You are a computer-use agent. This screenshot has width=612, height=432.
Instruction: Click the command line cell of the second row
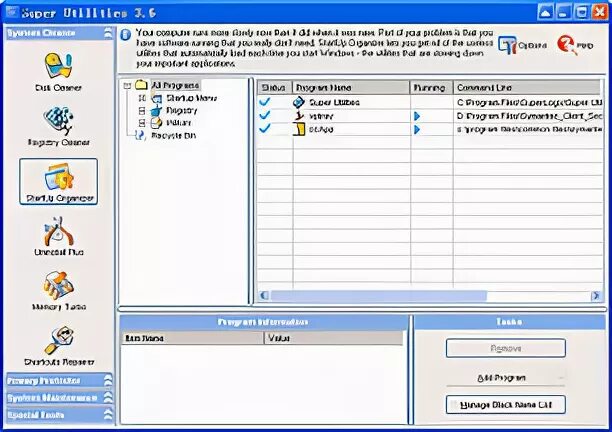coord(529,116)
